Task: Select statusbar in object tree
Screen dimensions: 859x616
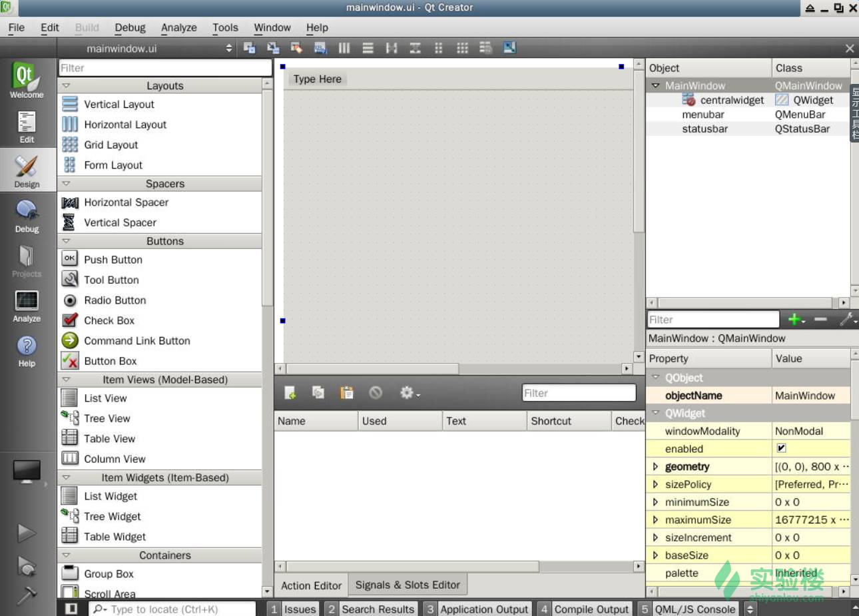Action: pos(705,129)
